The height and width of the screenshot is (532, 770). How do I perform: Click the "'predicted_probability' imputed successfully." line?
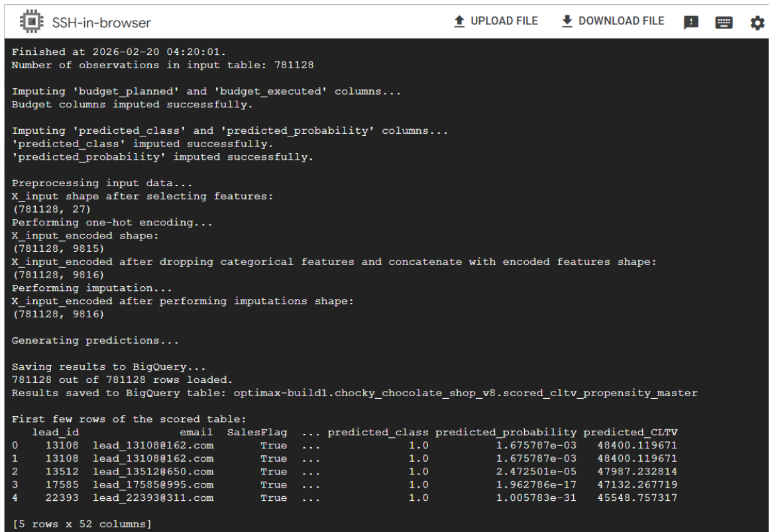pyautogui.click(x=162, y=157)
